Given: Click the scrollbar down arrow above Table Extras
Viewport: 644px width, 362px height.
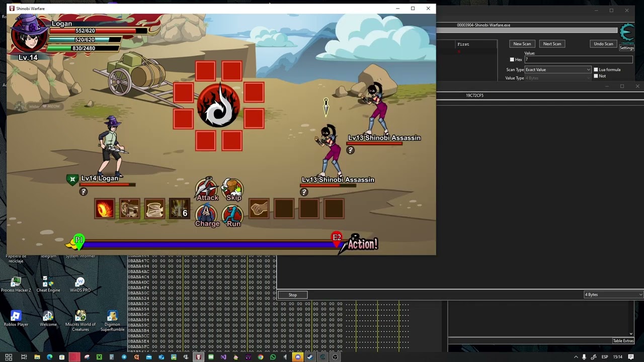Looking at the screenshot, I should pos(631,334).
